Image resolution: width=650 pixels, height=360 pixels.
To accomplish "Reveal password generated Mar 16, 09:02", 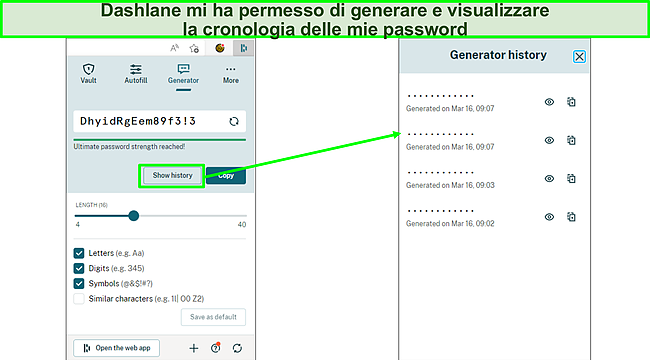I will pos(549,217).
